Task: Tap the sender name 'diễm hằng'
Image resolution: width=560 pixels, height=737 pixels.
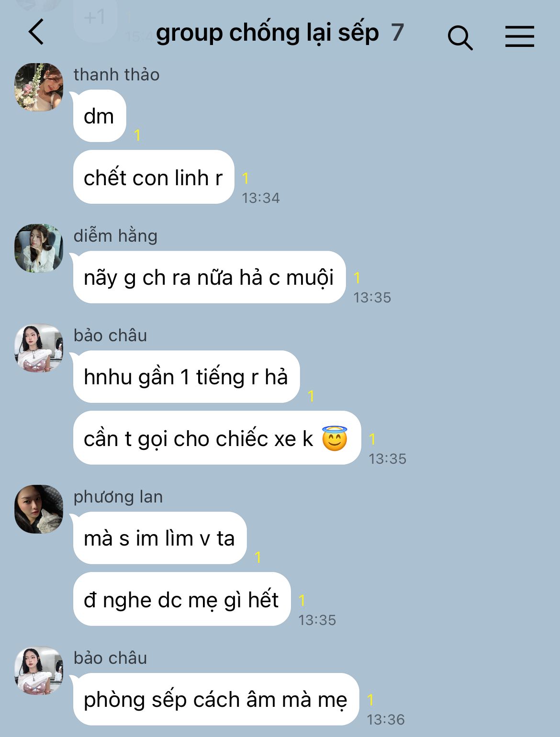Action: tap(115, 235)
